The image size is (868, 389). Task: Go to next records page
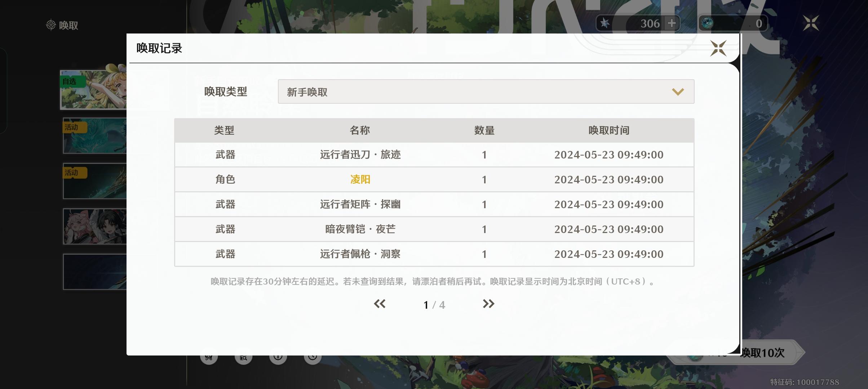pos(488,304)
